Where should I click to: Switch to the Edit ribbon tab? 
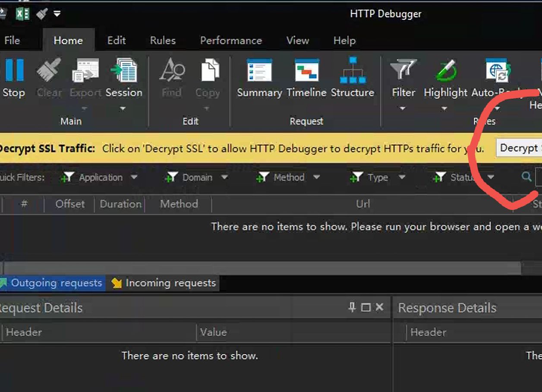[x=117, y=41]
